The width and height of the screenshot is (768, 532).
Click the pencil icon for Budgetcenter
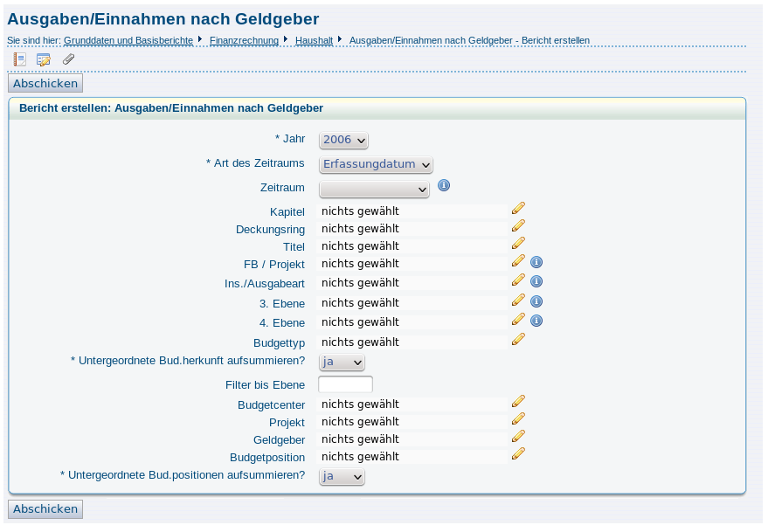518,401
